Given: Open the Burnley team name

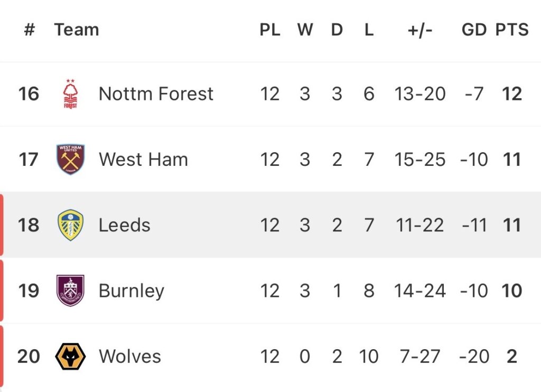Looking at the screenshot, I should tap(131, 291).
